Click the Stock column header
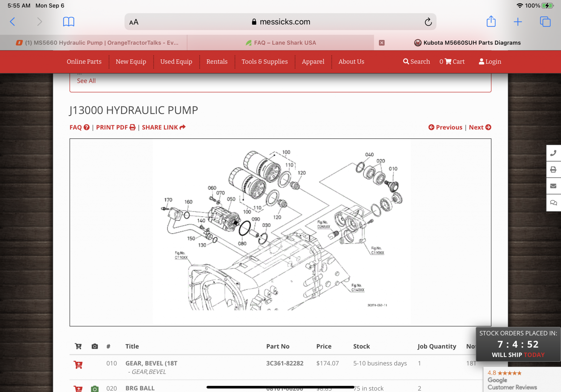This screenshot has width=561, height=392. coord(361,346)
